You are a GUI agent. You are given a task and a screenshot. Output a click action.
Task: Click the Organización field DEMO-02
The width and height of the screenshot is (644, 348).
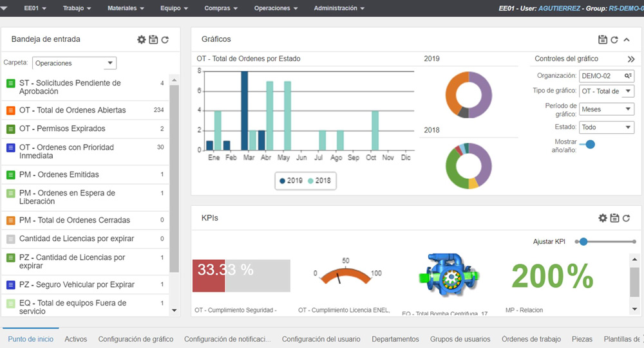(607, 76)
